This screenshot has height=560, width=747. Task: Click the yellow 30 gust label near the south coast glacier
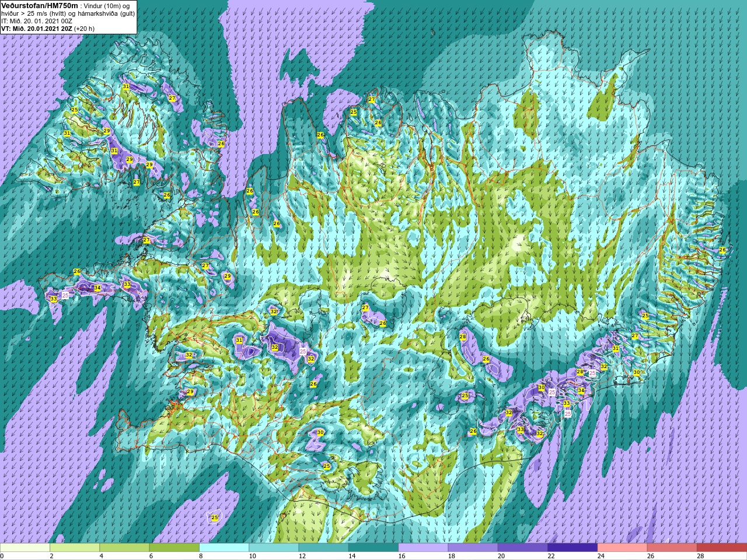(x=320, y=432)
